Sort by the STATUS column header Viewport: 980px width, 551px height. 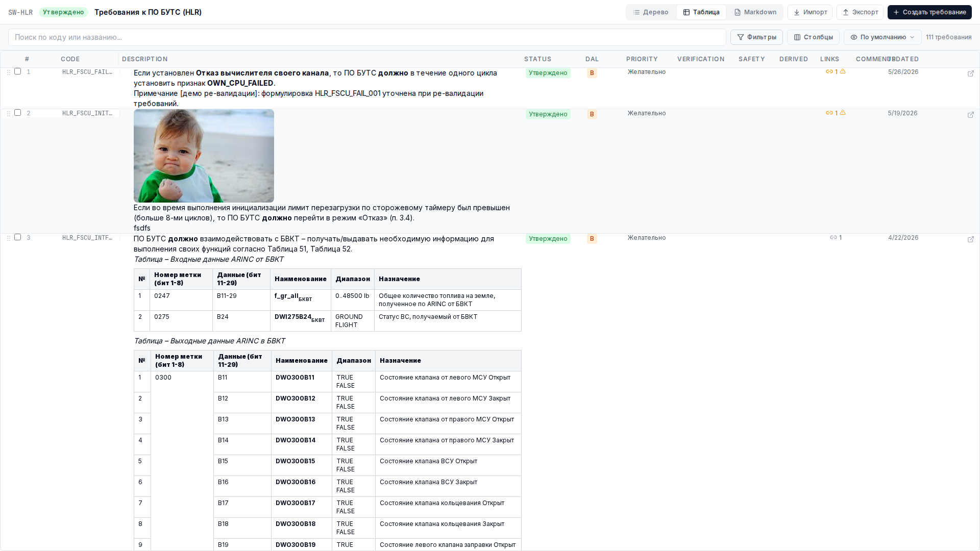(x=538, y=59)
